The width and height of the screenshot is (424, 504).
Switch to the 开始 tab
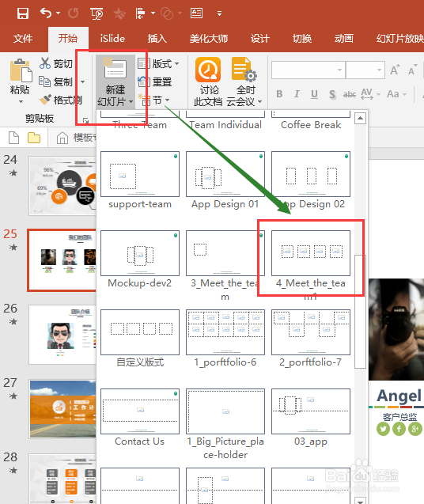pos(68,39)
